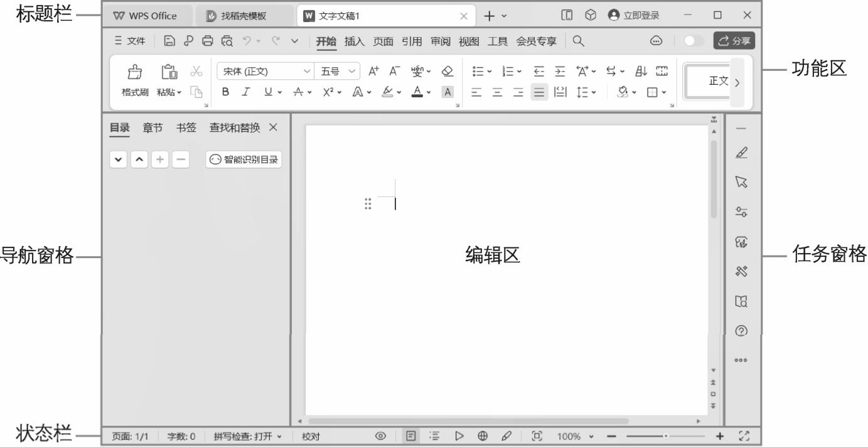Click the increase font size icon
This screenshot has height=447, width=868.
[374, 71]
